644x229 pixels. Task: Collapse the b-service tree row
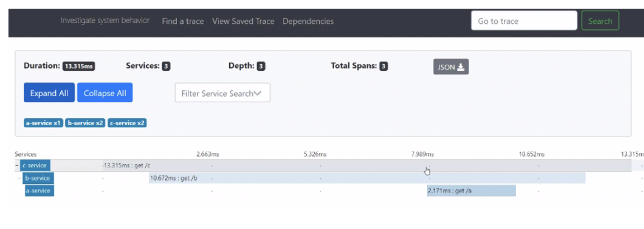(x=20, y=178)
